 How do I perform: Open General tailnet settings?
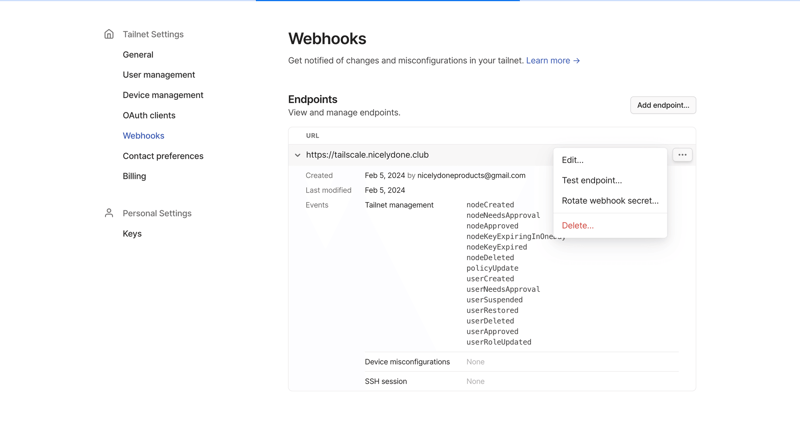(x=138, y=55)
